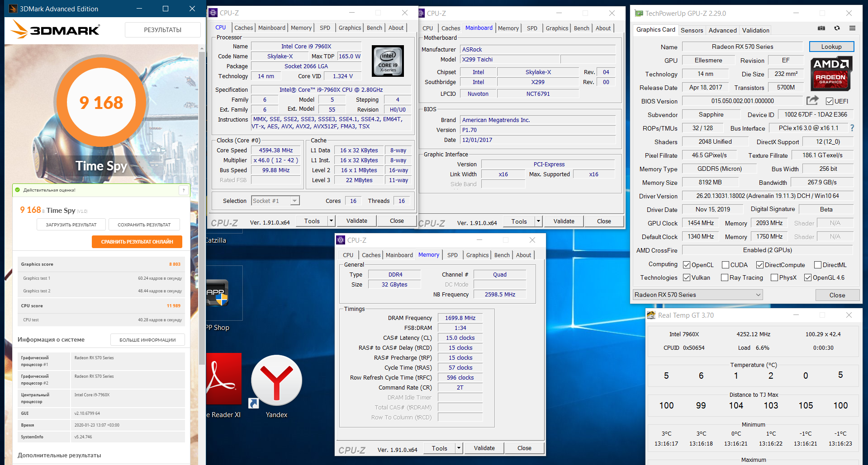Click Graphics score 8 803 row
Viewport: 868px width, 465px height.
pos(101,264)
